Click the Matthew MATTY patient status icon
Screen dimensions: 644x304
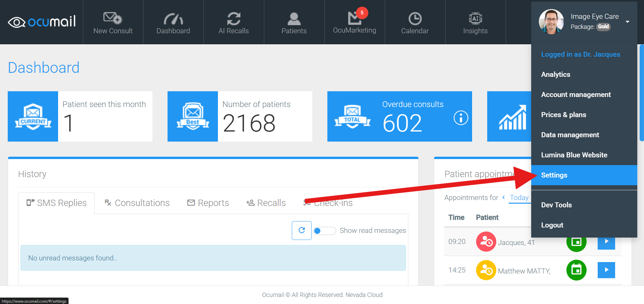pos(486,270)
